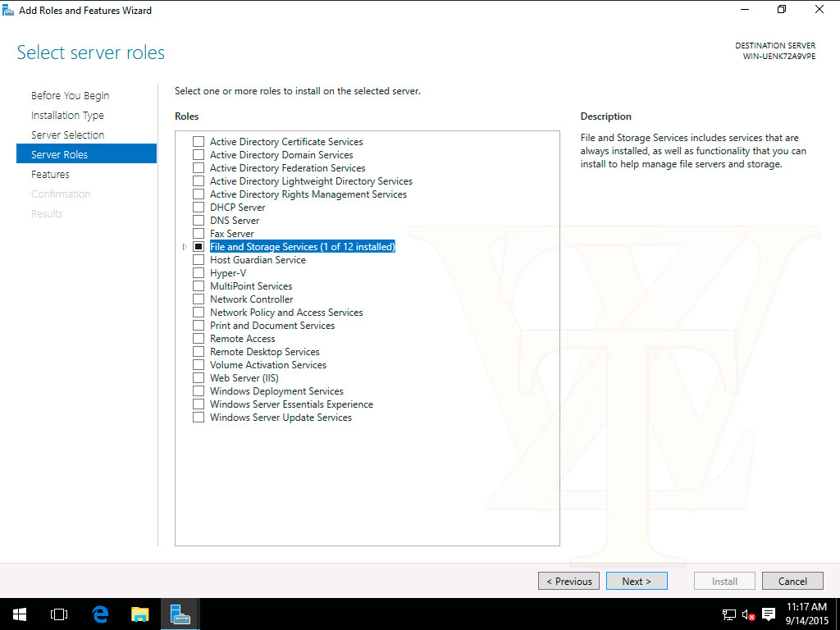The height and width of the screenshot is (630, 840).
Task: Open the Start menu Windows icon
Action: point(19,614)
